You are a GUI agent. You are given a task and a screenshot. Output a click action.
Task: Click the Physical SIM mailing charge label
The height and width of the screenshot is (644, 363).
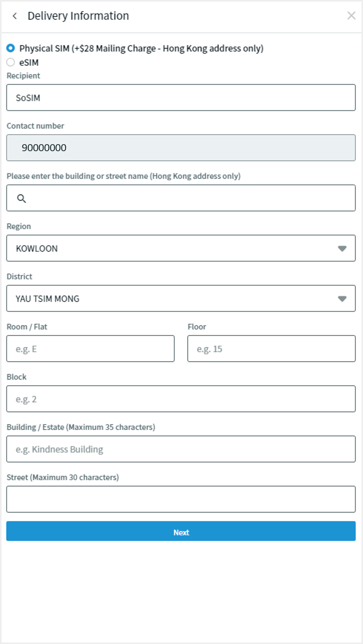pos(141,48)
